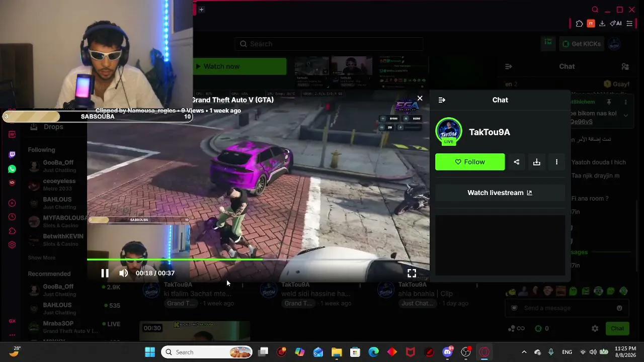The image size is (644, 362).
Task: Open clip options for 'weld sidi hassine' card
Action: click(x=360, y=285)
